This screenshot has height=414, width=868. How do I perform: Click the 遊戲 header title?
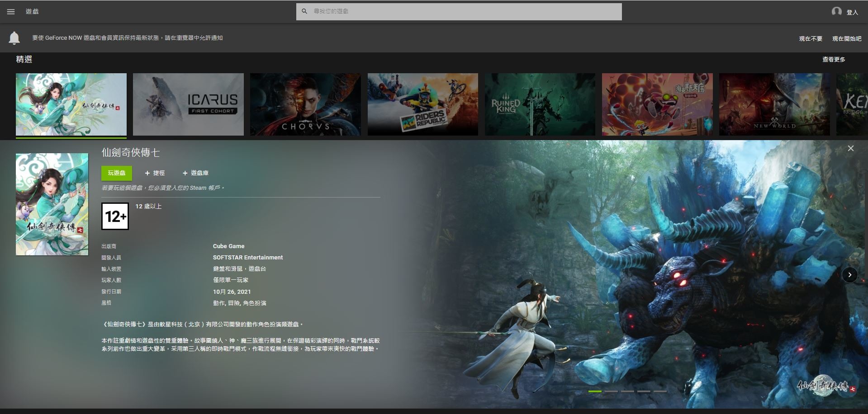click(32, 12)
